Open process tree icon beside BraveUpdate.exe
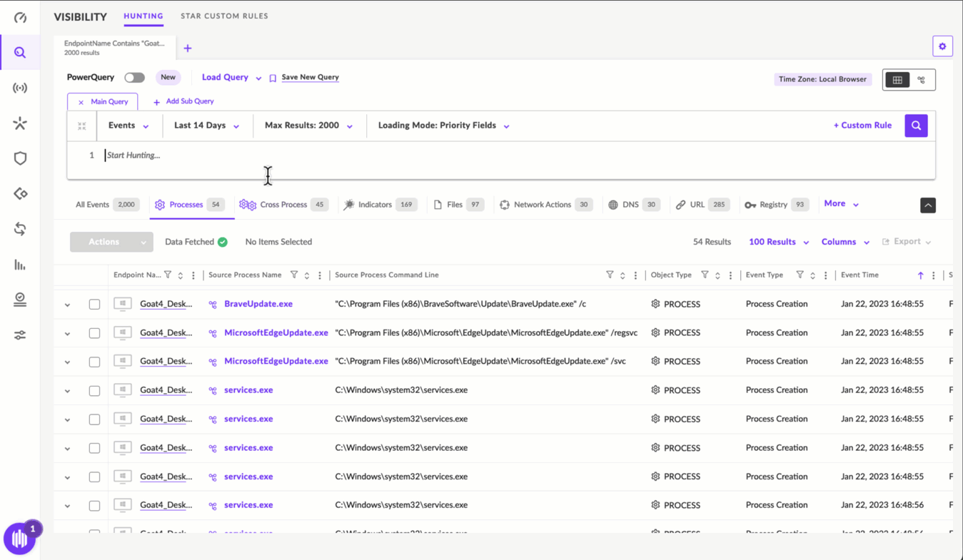The image size is (963, 560). click(x=213, y=305)
